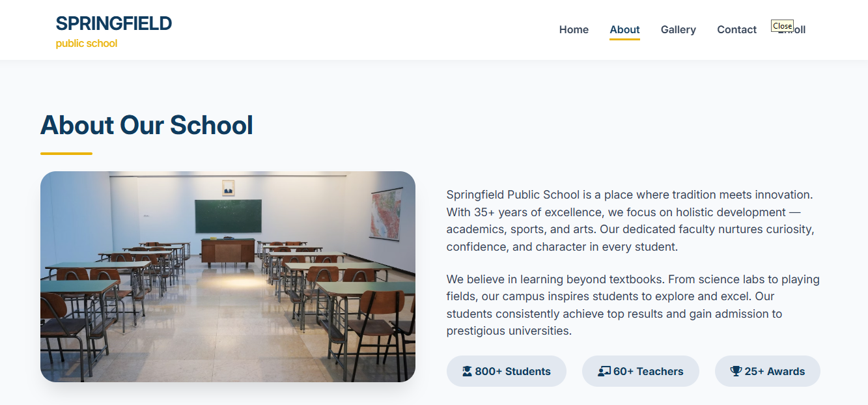Screen dimensions: 868x405
Task: Click the 'About Our School' heading
Action: point(147,125)
